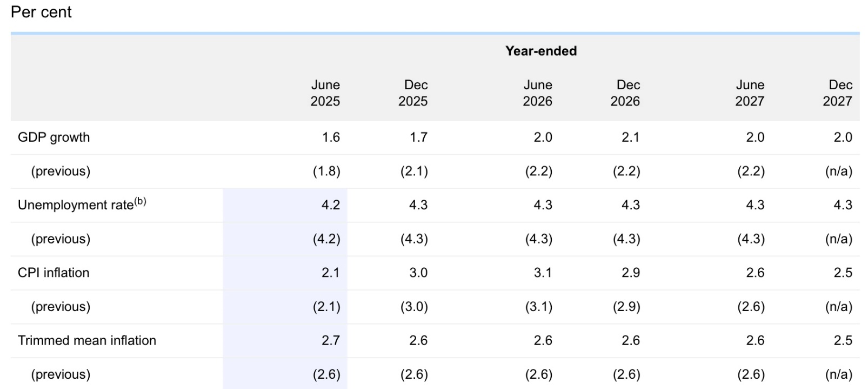
Task: Click the Unemployment rate row label
Action: [75, 205]
